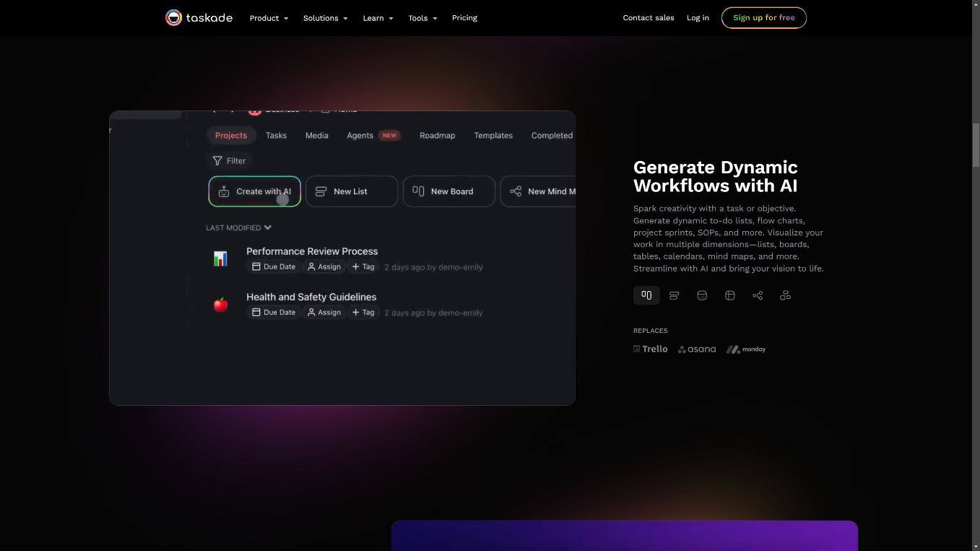Click the Contact sales link
Screen dimensions: 980x551
pyautogui.click(x=649, y=18)
